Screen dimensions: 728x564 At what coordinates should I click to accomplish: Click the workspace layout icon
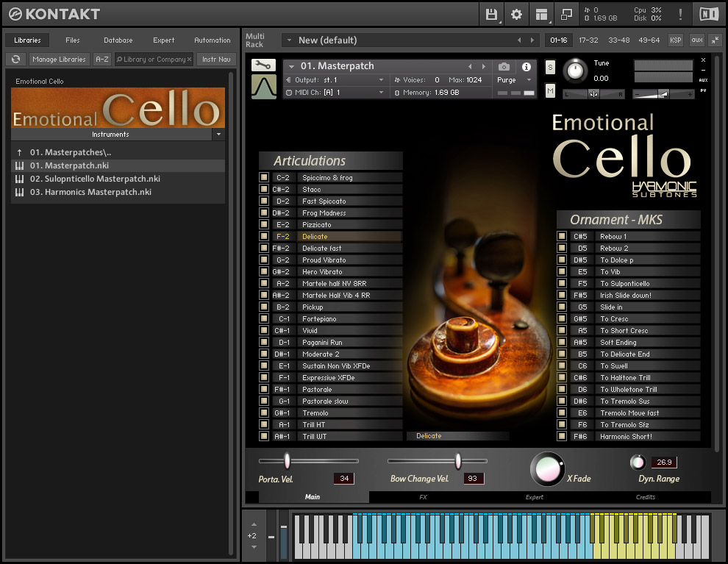[542, 14]
